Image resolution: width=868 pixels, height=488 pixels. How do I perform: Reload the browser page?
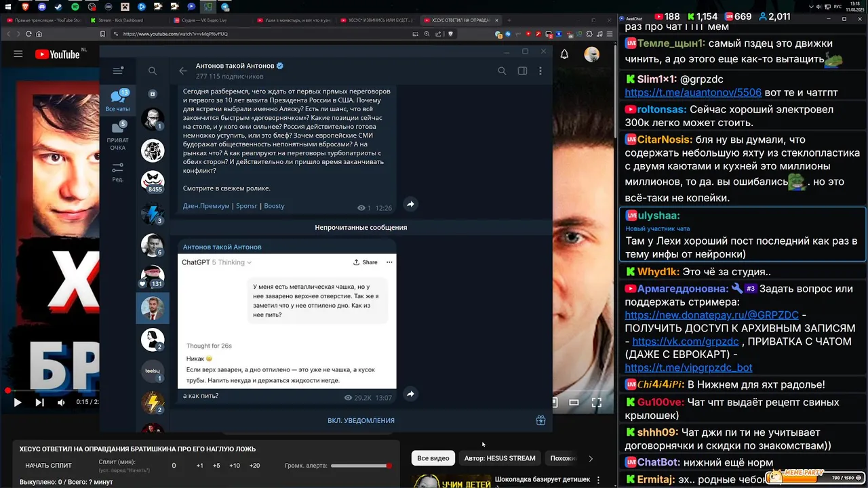(28, 33)
